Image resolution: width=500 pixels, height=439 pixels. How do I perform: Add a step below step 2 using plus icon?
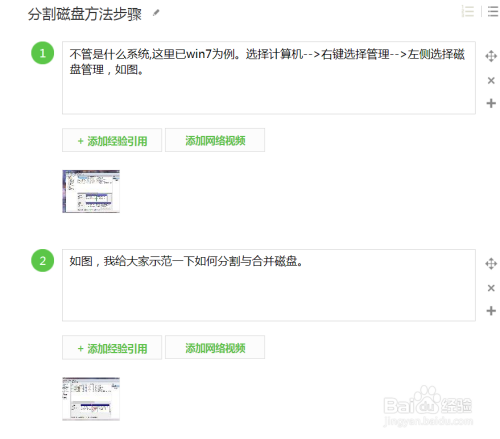(491, 311)
